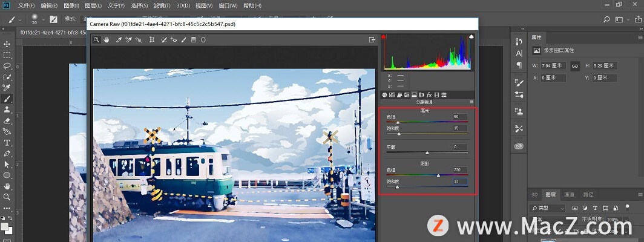Open the Creative Cloud Libraries panel icon
The width and height of the screenshot is (644, 242).
click(519, 146)
